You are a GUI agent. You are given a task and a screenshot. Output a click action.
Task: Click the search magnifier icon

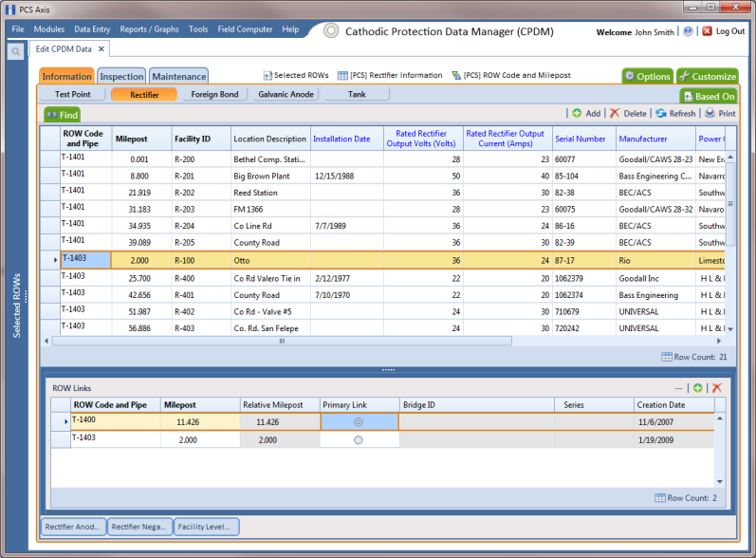pos(15,51)
